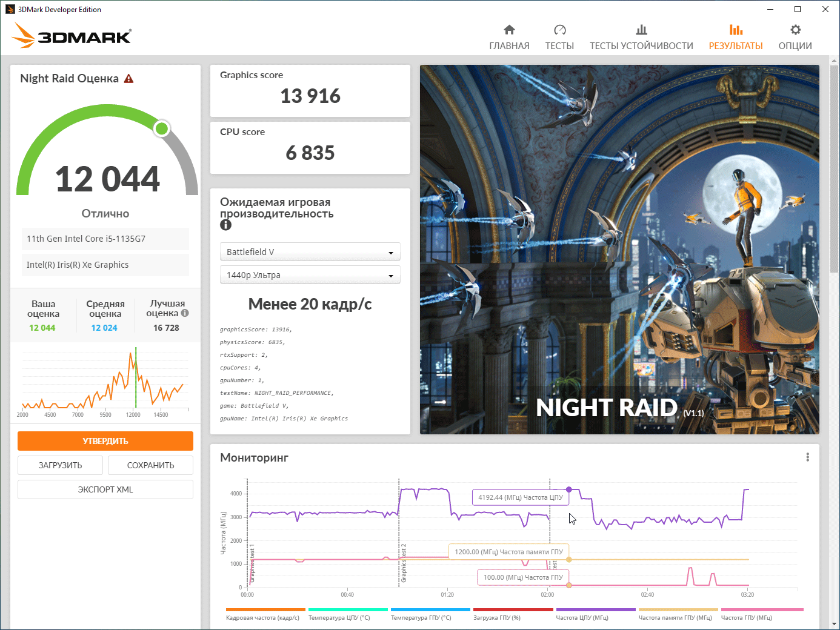Click the Intel(R) Iris(R) Xe Graphics field
840x630 pixels.
pos(105,265)
